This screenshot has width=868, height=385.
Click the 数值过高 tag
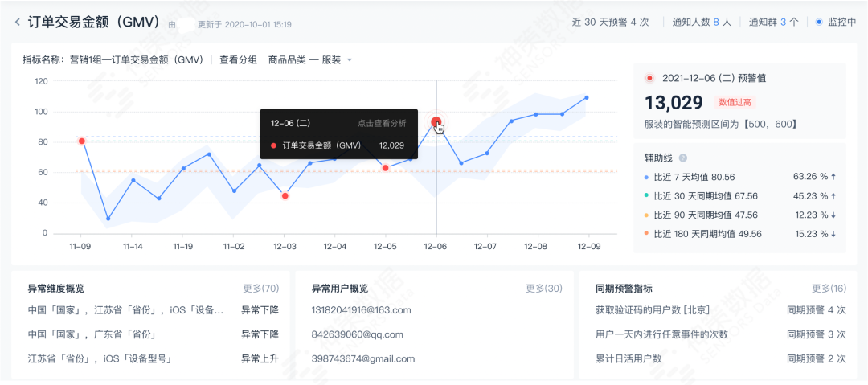coord(735,102)
